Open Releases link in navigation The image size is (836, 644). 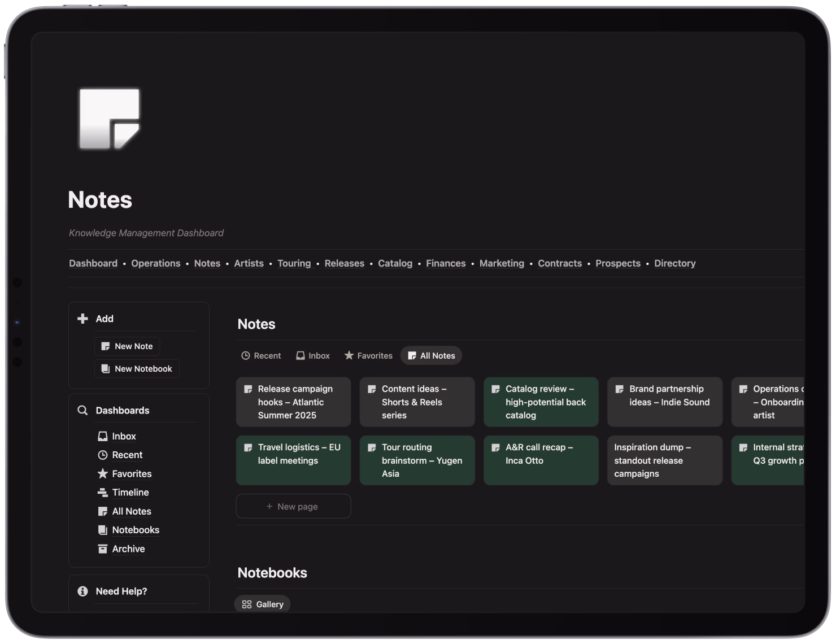point(345,263)
